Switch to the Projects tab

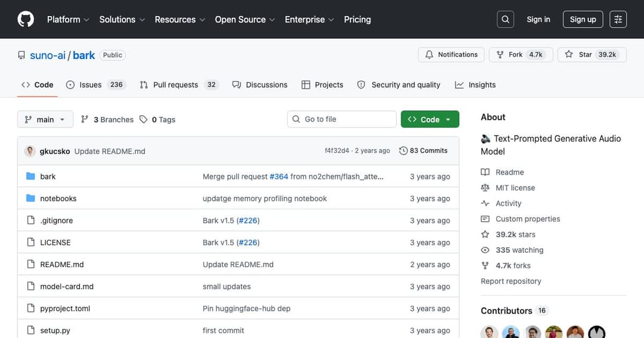pos(323,85)
